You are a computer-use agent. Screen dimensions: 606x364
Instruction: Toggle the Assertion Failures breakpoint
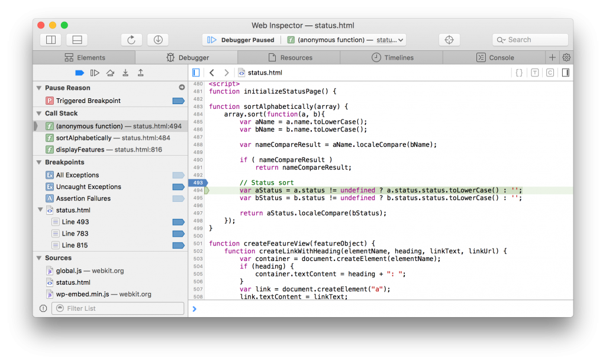[x=178, y=198]
